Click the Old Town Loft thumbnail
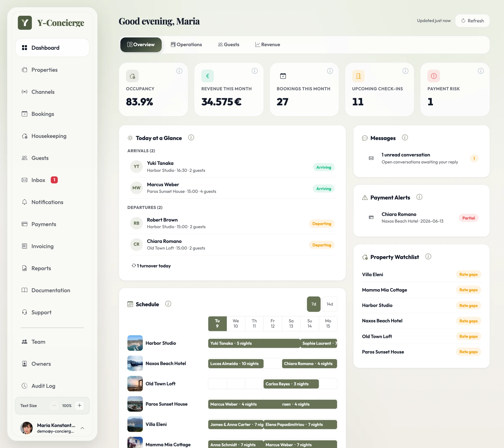 pos(135,384)
